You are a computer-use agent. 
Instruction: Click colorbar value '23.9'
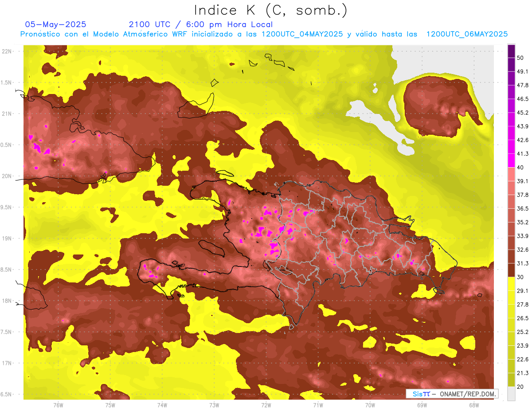(523, 345)
